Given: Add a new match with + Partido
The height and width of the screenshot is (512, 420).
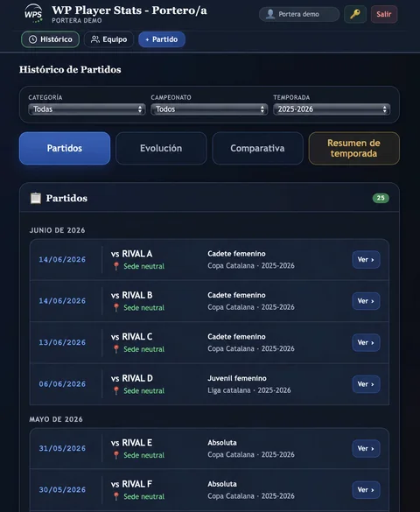Looking at the screenshot, I should 162,39.
